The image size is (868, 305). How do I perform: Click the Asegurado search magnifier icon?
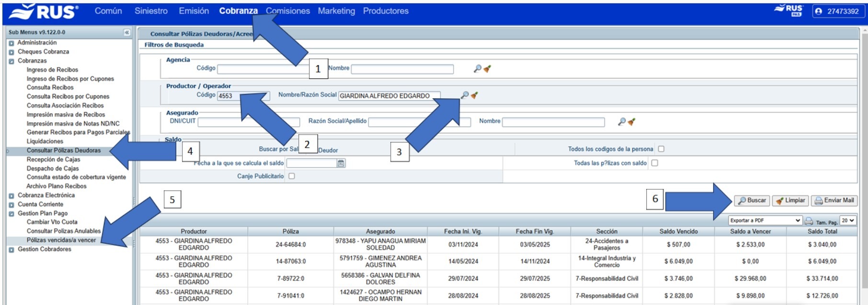(622, 122)
